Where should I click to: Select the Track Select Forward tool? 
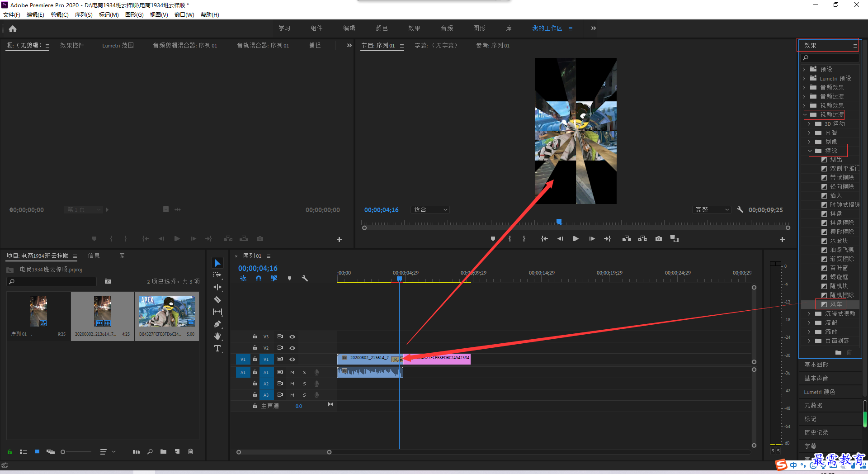click(217, 275)
